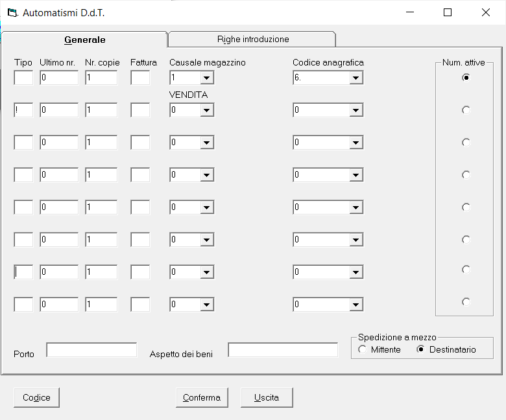Minimize the Automatismi D.d.T. window
This screenshot has height=420, width=506.
pyautogui.click(x=410, y=12)
